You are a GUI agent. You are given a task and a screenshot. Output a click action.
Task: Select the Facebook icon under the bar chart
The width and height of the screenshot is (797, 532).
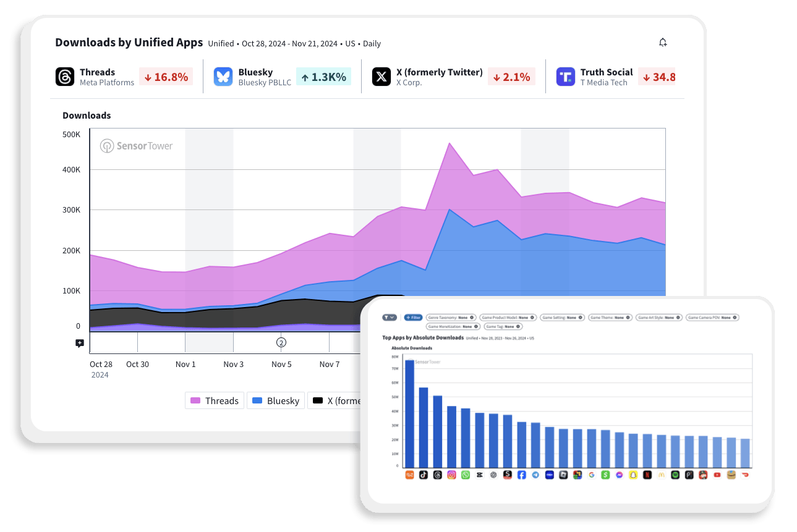[x=522, y=475]
